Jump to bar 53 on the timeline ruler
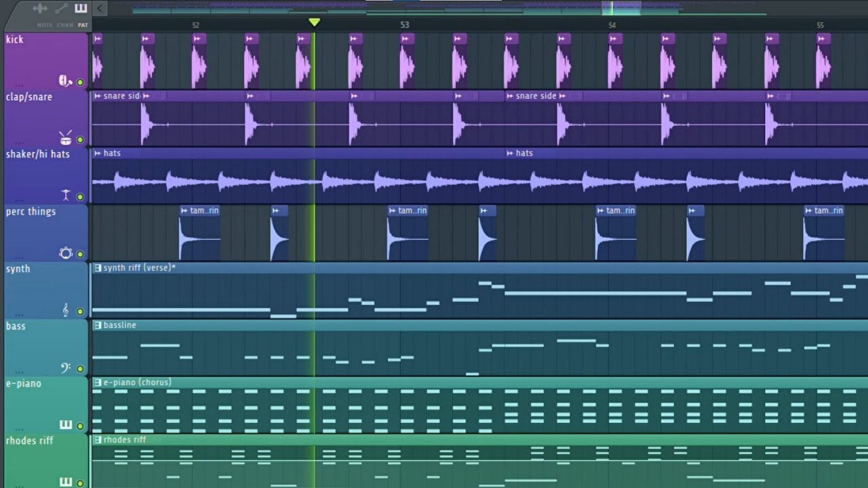 coord(404,25)
